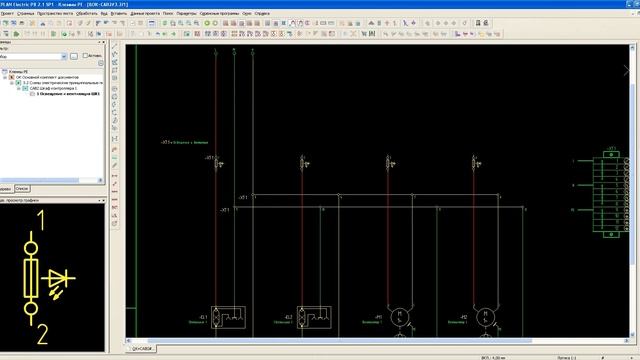Open the Параметры menu

[x=186, y=13]
